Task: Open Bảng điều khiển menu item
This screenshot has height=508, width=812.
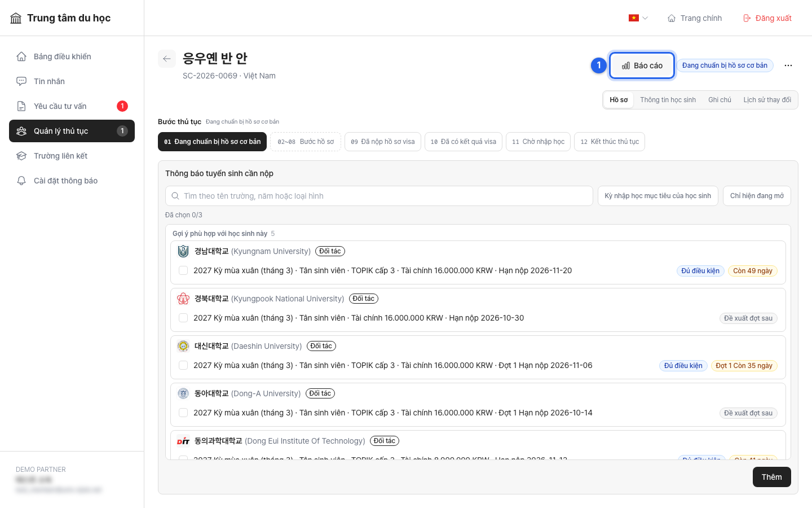Action: (72, 56)
